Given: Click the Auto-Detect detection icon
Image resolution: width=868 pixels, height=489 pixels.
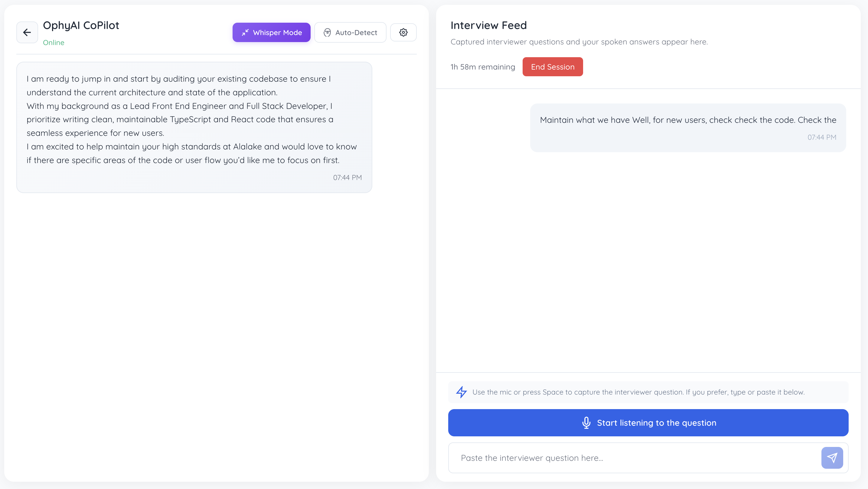Looking at the screenshot, I should (x=327, y=32).
